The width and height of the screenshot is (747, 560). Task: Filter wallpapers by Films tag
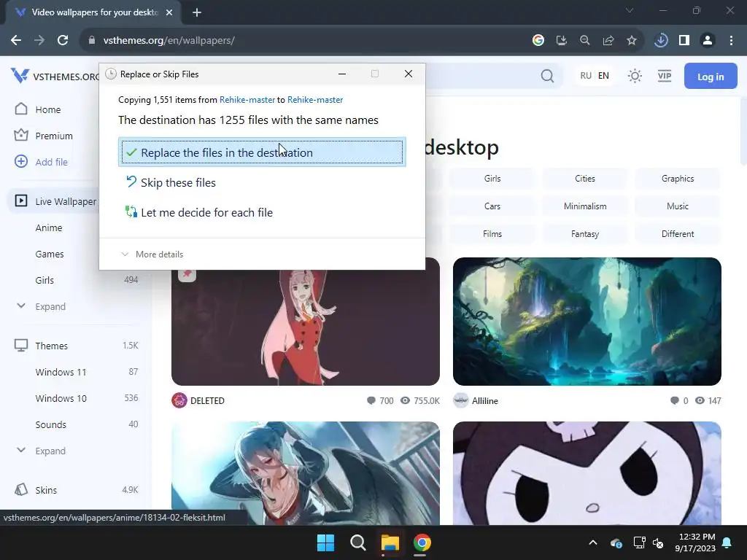[x=492, y=234]
